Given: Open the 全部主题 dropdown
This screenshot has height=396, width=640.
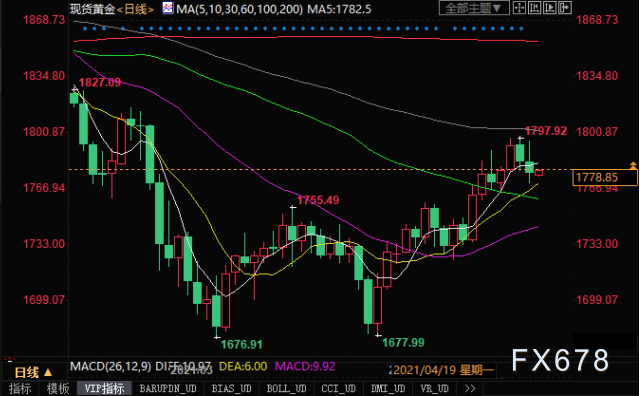Looking at the screenshot, I should (x=473, y=8).
